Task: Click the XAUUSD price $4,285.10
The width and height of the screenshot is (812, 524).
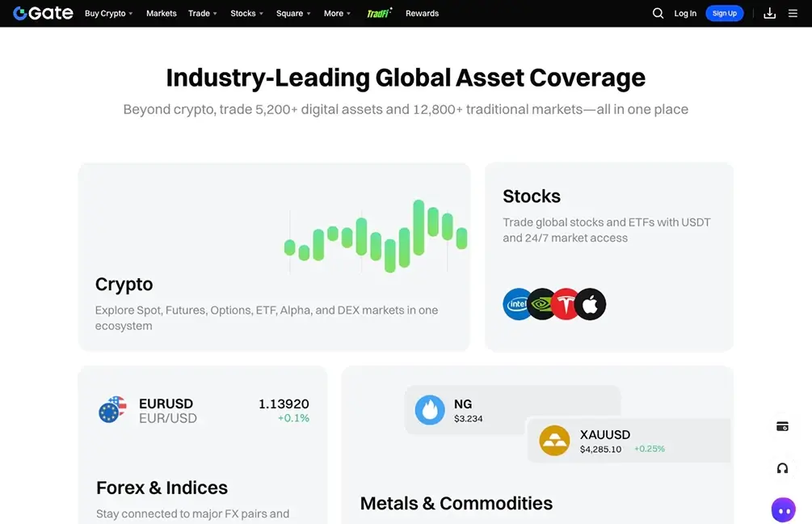Action: coord(600,450)
